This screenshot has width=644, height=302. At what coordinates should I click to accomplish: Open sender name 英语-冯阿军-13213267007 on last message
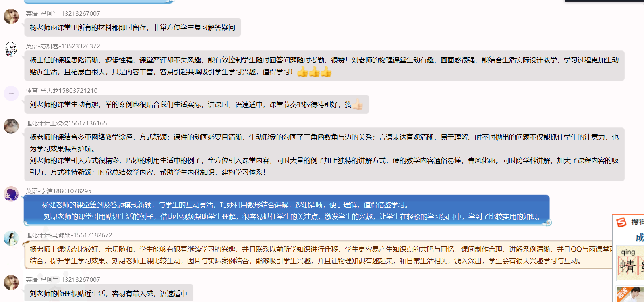coord(63,279)
